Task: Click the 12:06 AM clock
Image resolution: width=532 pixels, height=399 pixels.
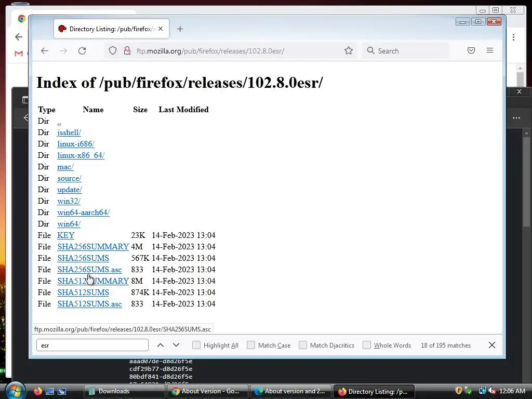Action: pos(512,391)
